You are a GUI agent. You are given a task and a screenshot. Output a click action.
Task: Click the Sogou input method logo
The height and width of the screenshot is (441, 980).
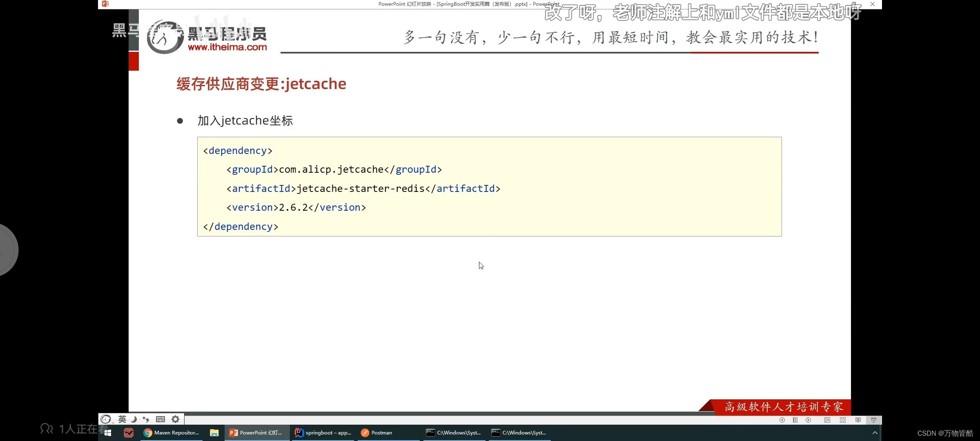(106, 419)
